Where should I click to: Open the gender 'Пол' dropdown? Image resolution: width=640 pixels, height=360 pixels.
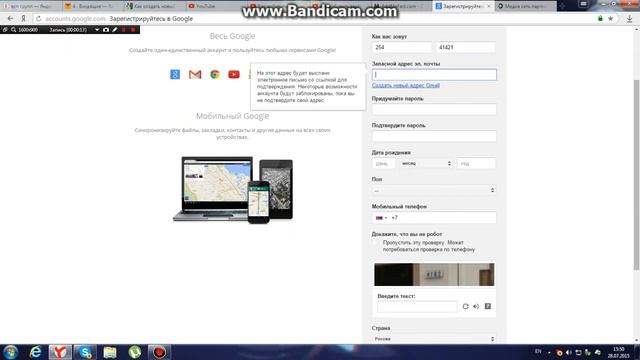(434, 190)
